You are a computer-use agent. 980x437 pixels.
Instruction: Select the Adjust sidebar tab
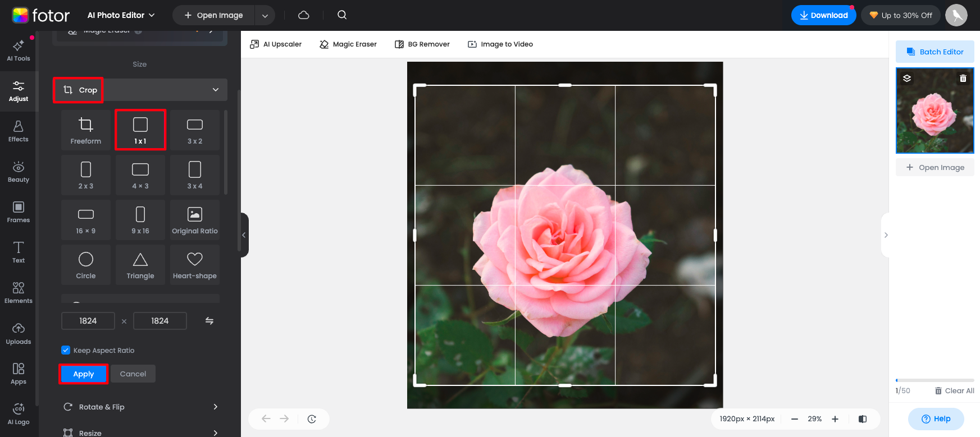tap(19, 90)
